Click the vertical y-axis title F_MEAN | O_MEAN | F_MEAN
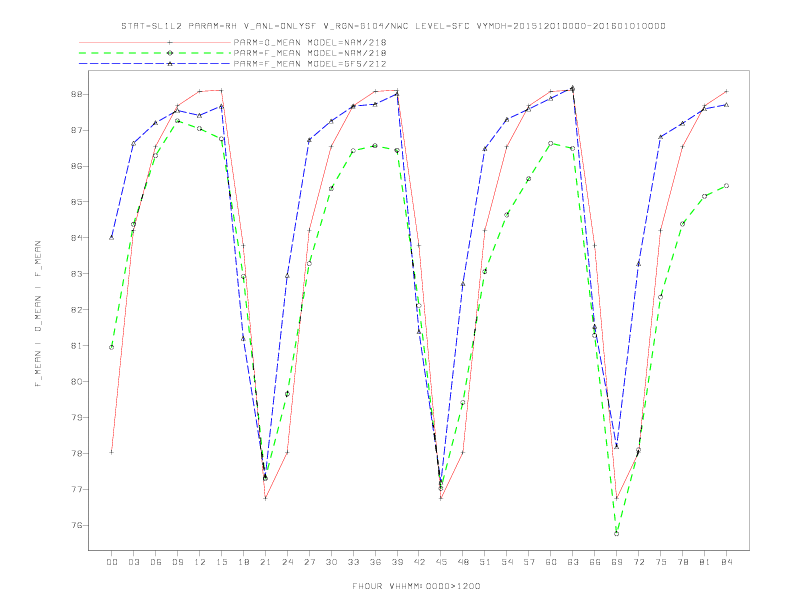The height and width of the screenshot is (612, 792). click(x=38, y=314)
